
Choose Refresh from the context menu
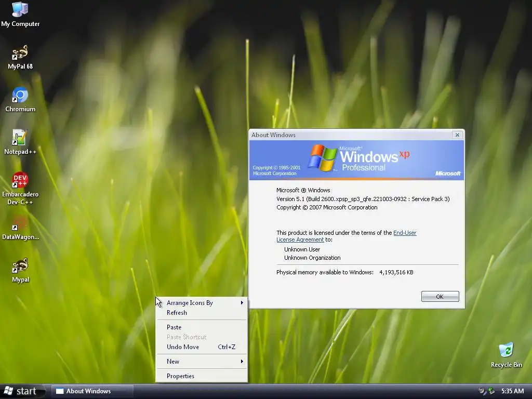[x=202, y=312]
